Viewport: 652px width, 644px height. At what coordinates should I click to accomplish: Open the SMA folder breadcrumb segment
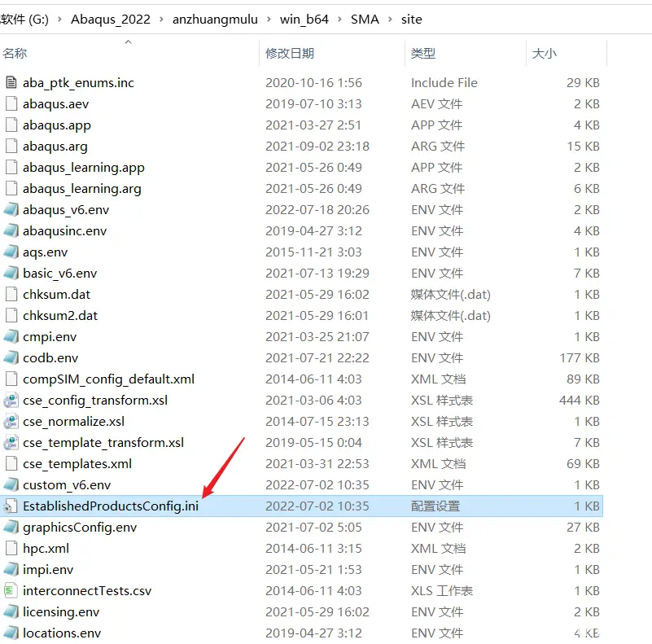point(365,20)
